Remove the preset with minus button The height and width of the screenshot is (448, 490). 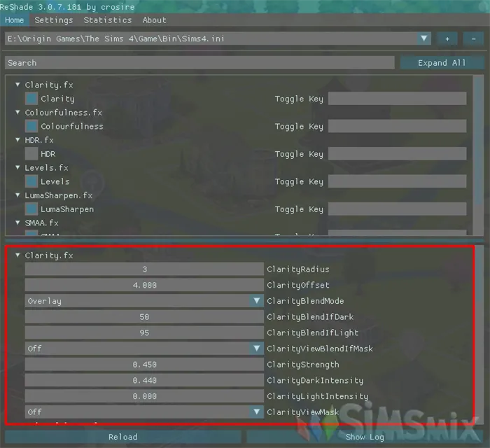pyautogui.click(x=473, y=38)
